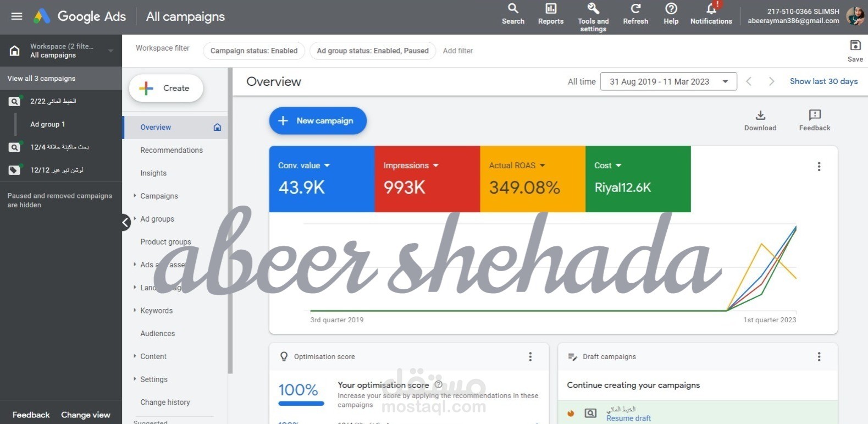868x424 pixels.
Task: Expand the Campaigns menu section
Action: click(x=135, y=195)
